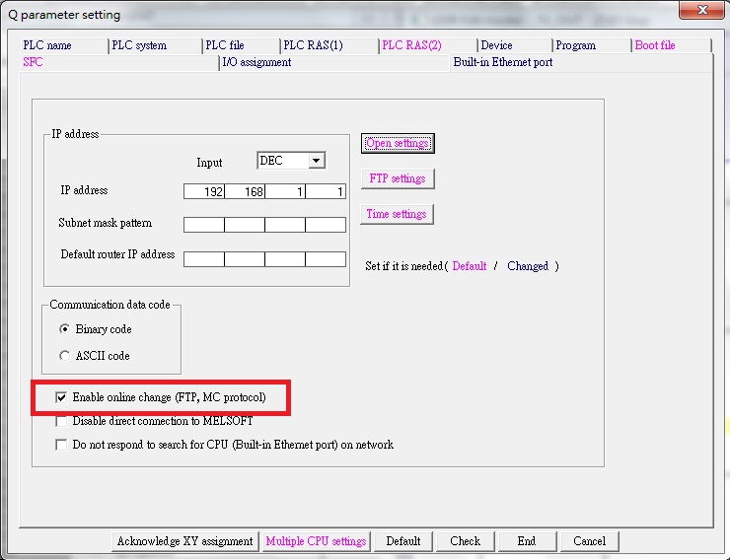Check Do not respond to search for CPU
The height and width of the screenshot is (560, 730).
click(62, 445)
